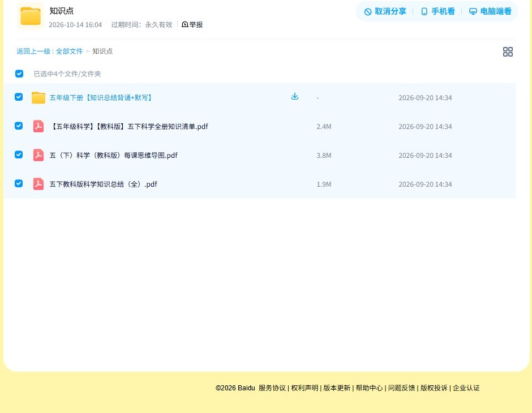Viewport: 532px width, 413px height.
Task: Uncheck the 五年级下册 folder checkbox
Action: pyautogui.click(x=19, y=97)
